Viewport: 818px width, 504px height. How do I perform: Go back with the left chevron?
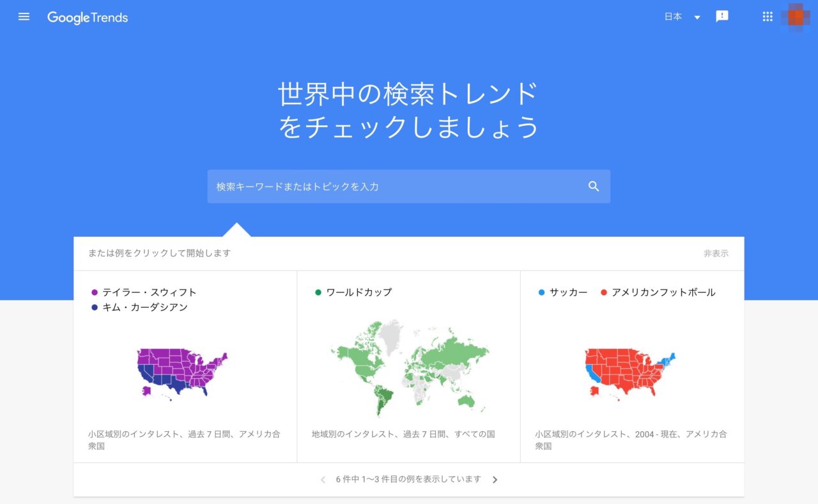click(x=322, y=479)
